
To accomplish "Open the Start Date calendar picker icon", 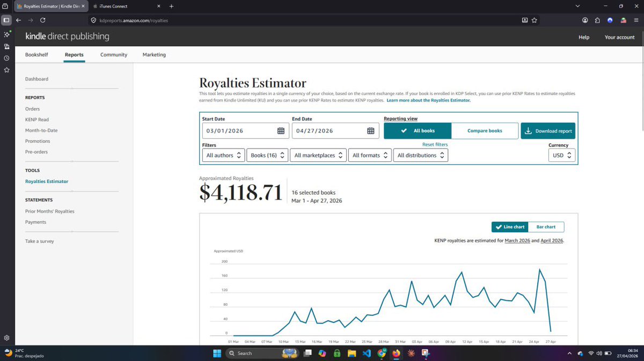I will coord(281,130).
